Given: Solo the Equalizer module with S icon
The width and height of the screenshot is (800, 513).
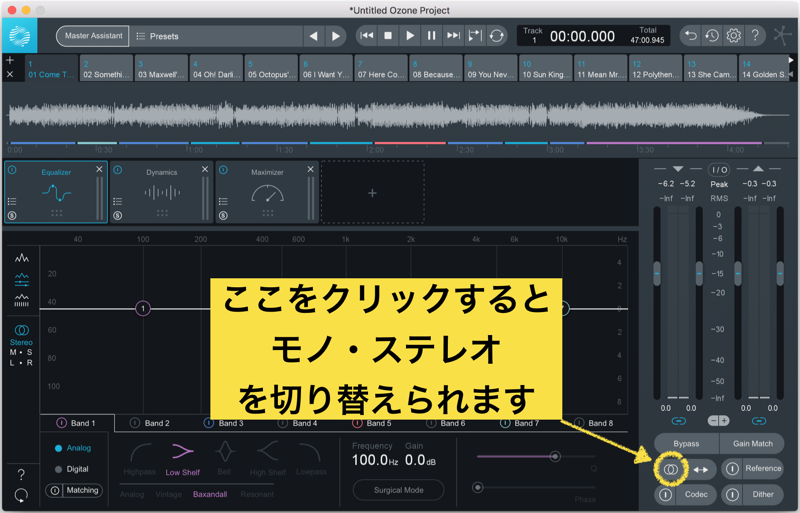Looking at the screenshot, I should pyautogui.click(x=12, y=215).
